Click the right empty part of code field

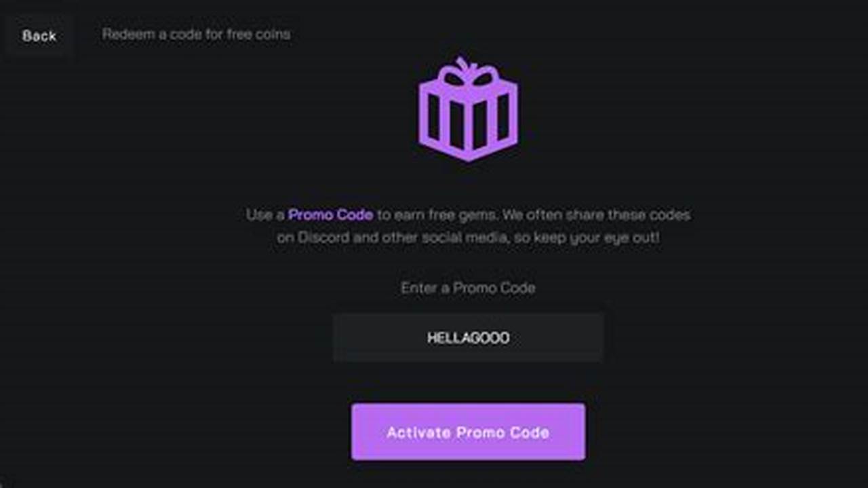point(557,337)
